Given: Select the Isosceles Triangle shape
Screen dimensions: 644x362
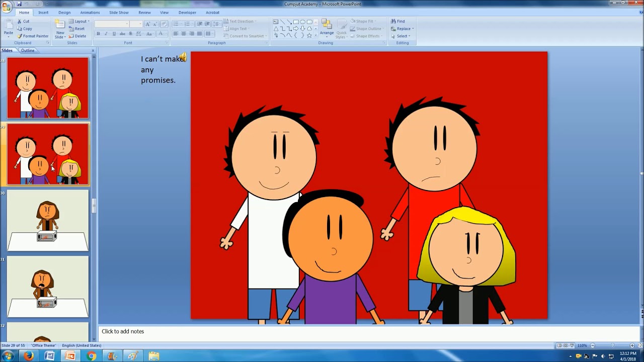Looking at the screenshot, I should point(276,29).
